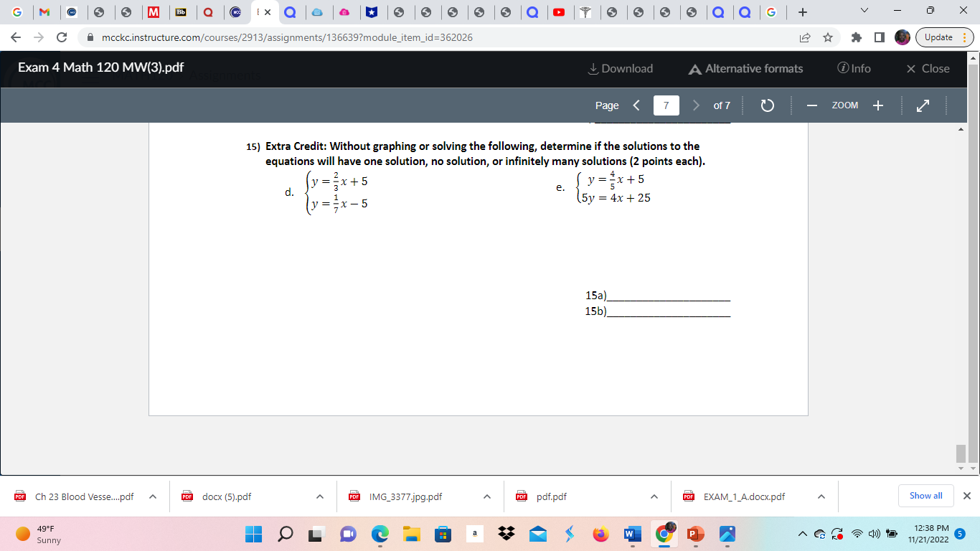Show all downloads
This screenshot has height=551, width=980.
pyautogui.click(x=925, y=496)
